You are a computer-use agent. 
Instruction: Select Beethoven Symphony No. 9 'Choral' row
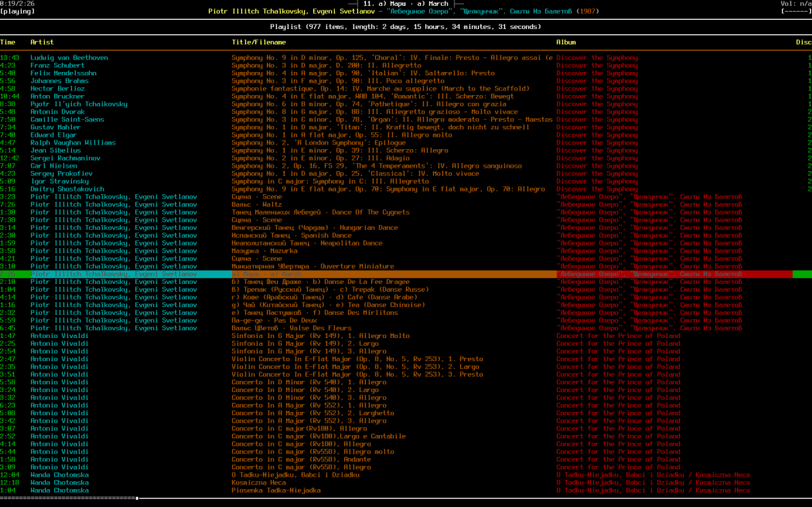(x=406, y=58)
